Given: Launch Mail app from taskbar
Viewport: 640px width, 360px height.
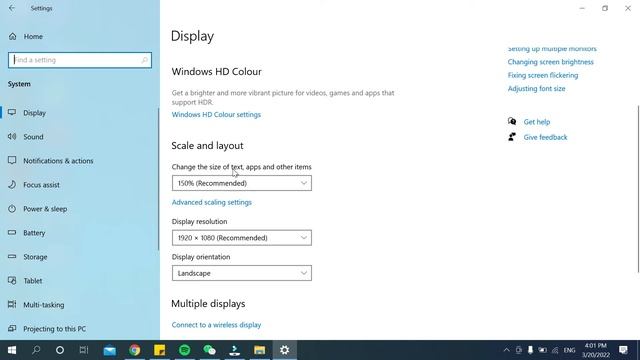Looking at the screenshot, I should (x=109, y=350).
